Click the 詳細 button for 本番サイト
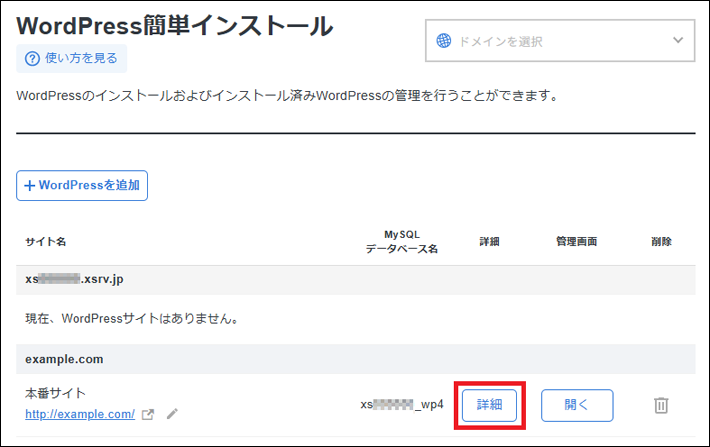The image size is (710, 447). [x=489, y=405]
